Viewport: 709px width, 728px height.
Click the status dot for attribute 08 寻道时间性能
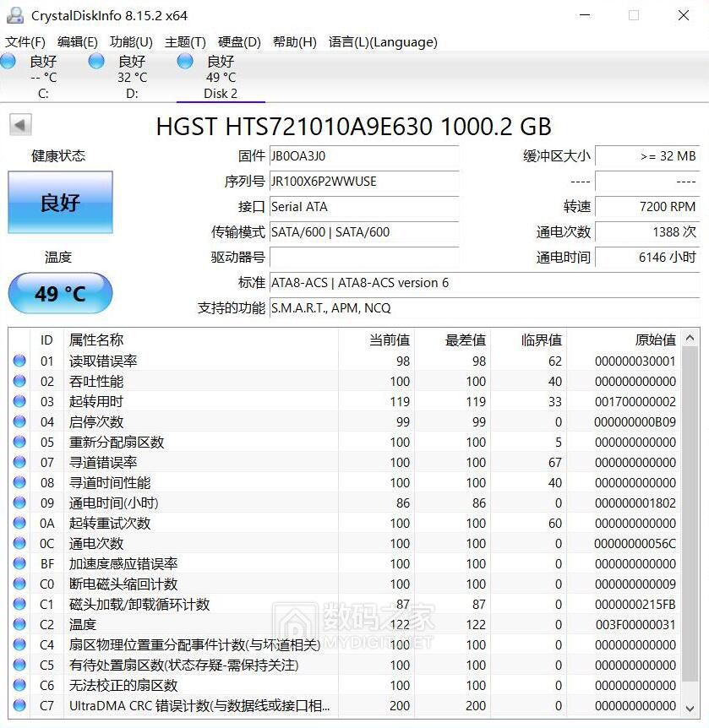[19, 482]
